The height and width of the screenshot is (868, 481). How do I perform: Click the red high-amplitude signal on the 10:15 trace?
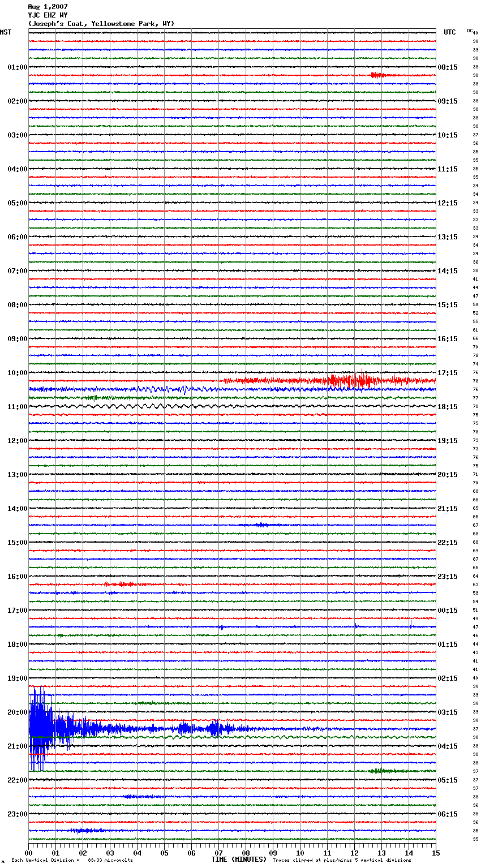point(351,380)
